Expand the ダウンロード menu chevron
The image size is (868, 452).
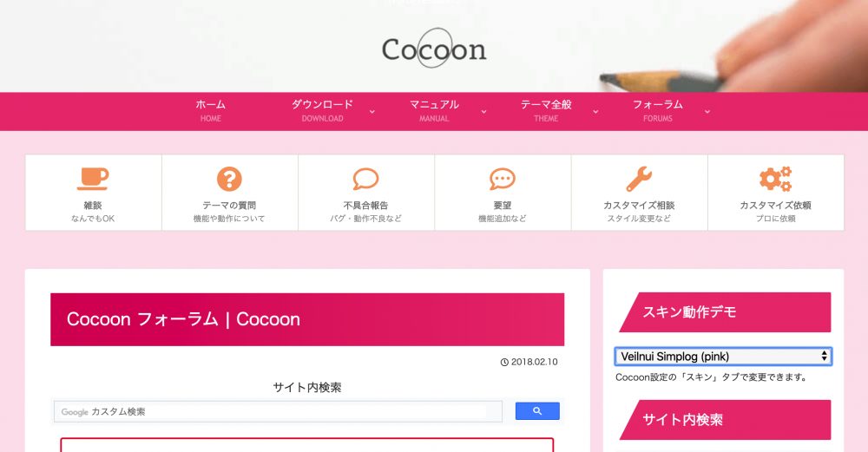click(372, 112)
